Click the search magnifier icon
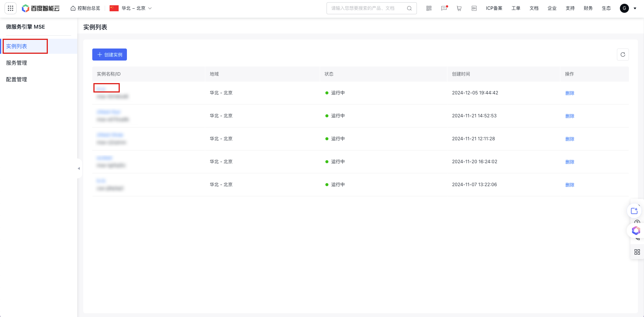644x317 pixels. 409,8
